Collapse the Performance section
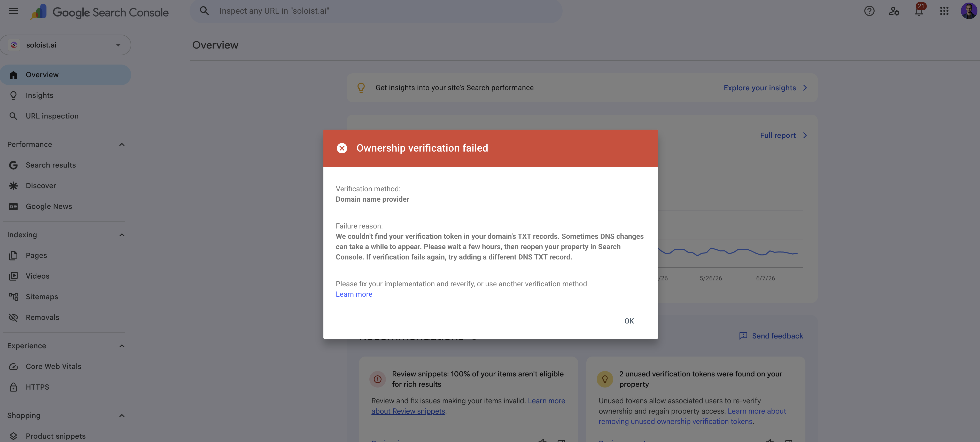Screen dimensions: 980x442 [x=122, y=145]
